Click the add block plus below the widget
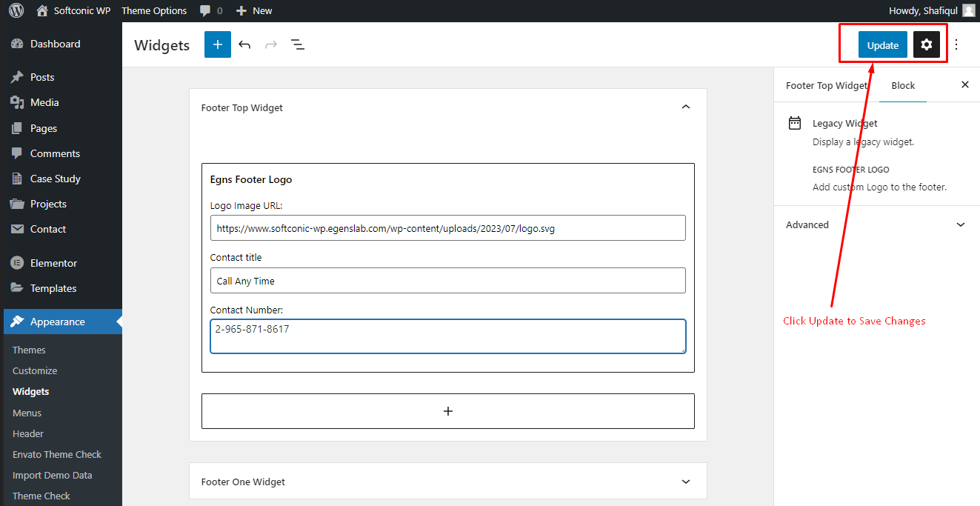 click(448, 411)
